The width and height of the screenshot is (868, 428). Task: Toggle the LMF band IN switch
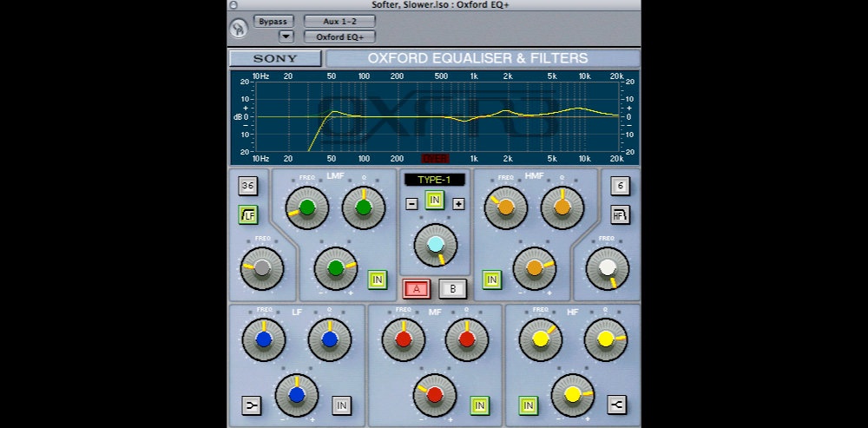(x=377, y=280)
